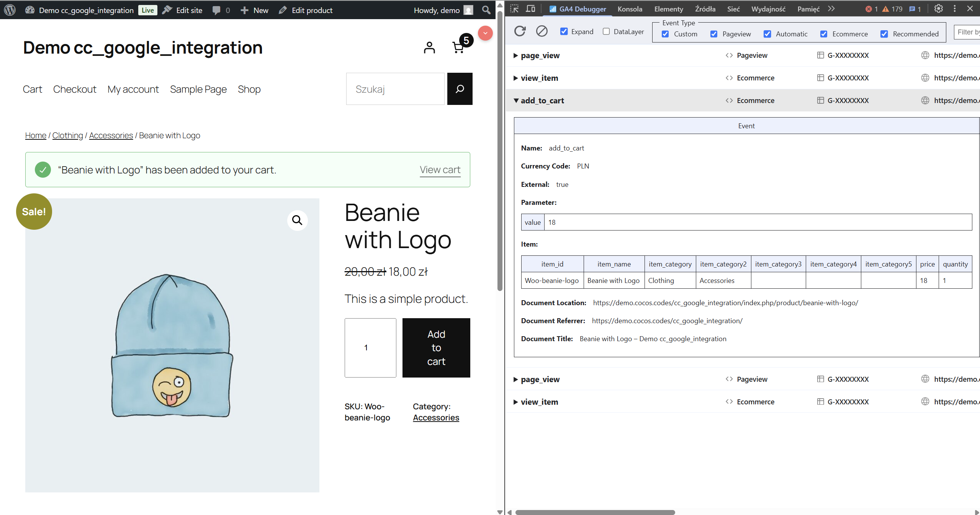Switch to the Konsola tab
The image size is (980, 515).
630,9
